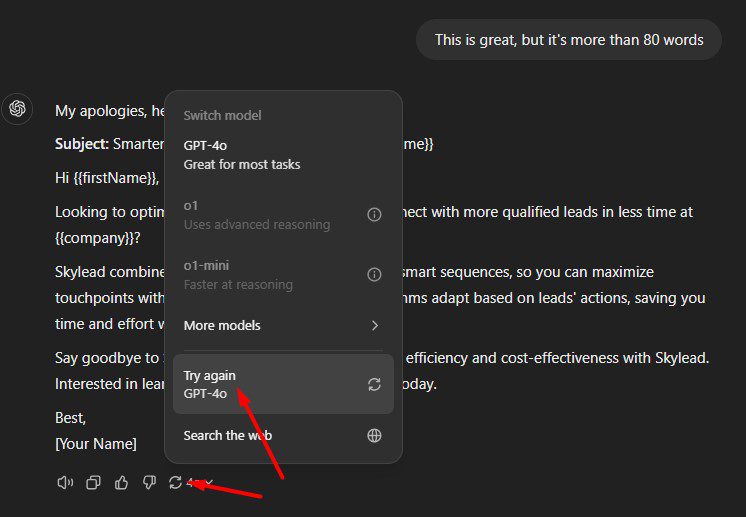746x517 pixels.
Task: Expand the More models submenu
Action: point(283,325)
